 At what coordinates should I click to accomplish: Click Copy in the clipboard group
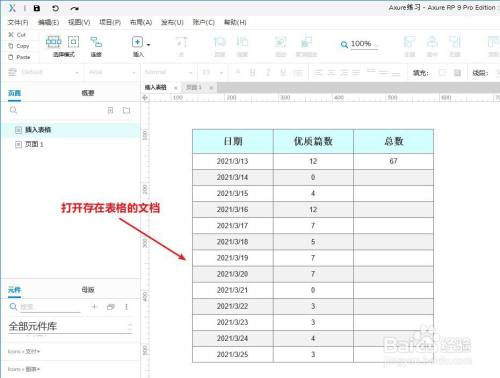click(19, 46)
